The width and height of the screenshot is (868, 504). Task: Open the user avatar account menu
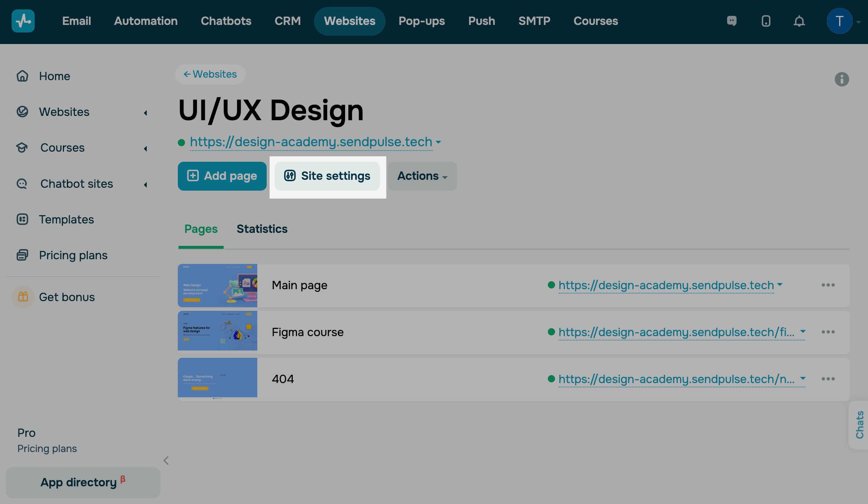(x=839, y=21)
